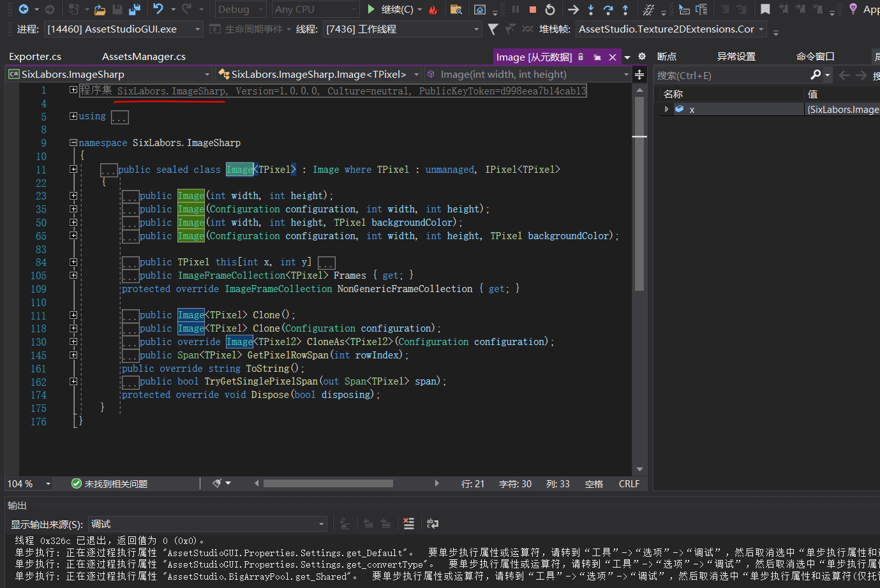Stop debugging with the red square button

pos(533,10)
